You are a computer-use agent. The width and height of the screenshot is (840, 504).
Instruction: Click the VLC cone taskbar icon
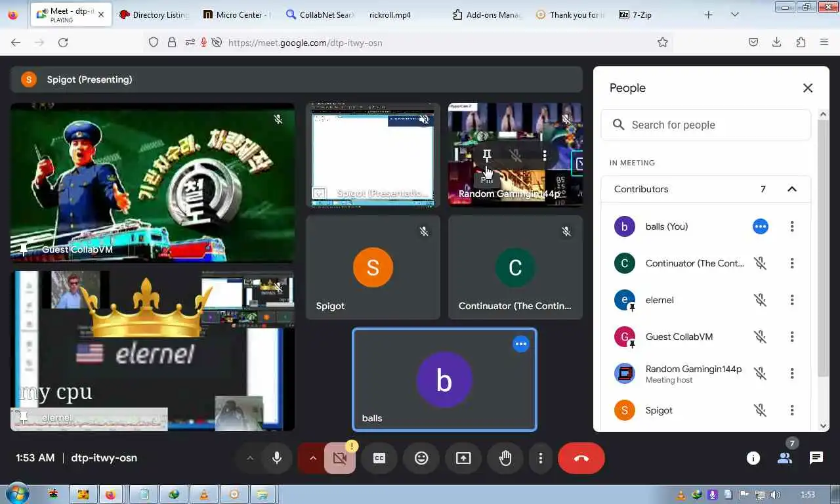(x=204, y=494)
